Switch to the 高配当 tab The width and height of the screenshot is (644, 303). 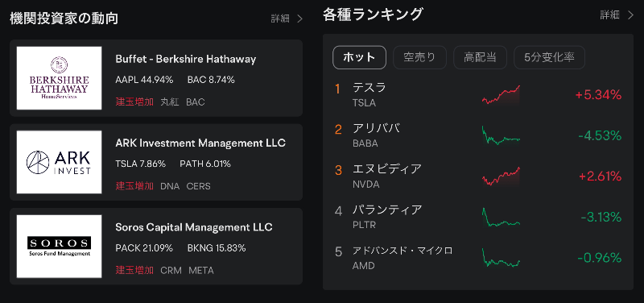click(x=480, y=57)
